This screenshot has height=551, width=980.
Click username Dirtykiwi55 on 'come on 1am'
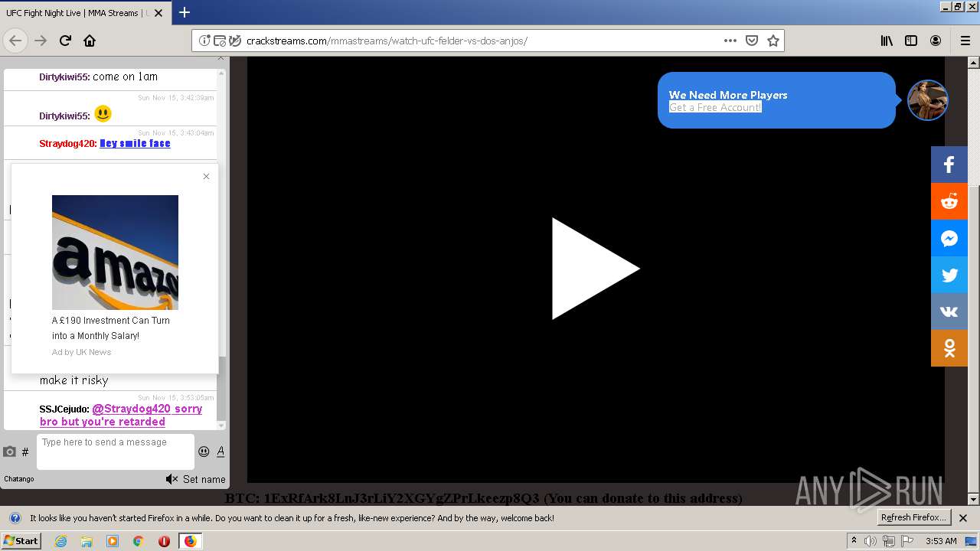64,77
